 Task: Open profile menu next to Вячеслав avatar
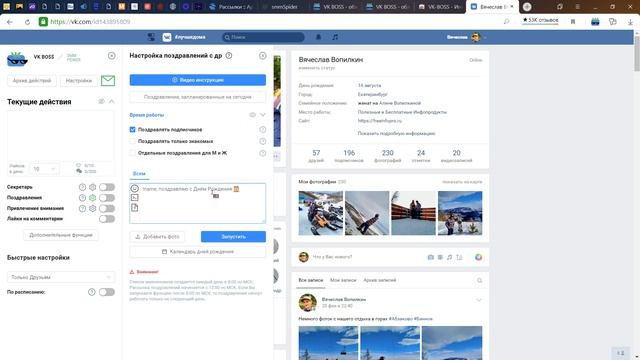[485, 38]
